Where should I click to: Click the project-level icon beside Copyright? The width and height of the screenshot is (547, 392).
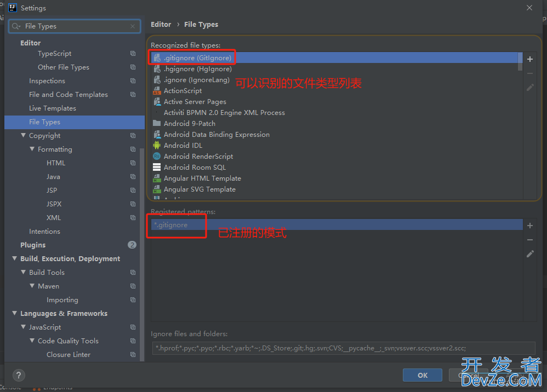coord(133,136)
